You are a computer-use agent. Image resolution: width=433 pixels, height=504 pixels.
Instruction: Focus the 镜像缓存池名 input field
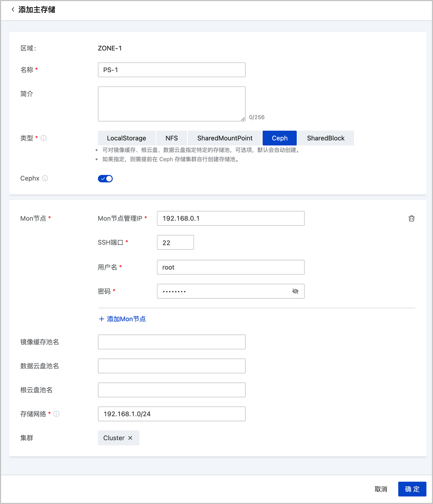[x=171, y=342]
